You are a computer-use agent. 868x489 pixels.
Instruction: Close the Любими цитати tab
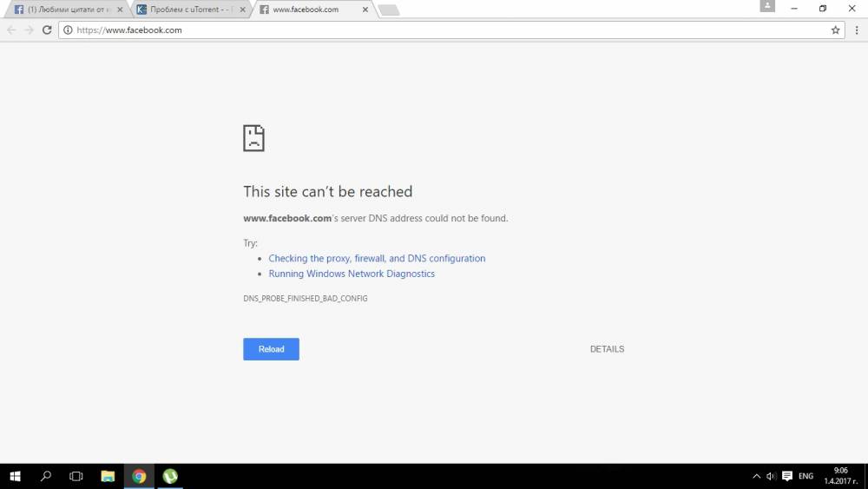click(120, 10)
